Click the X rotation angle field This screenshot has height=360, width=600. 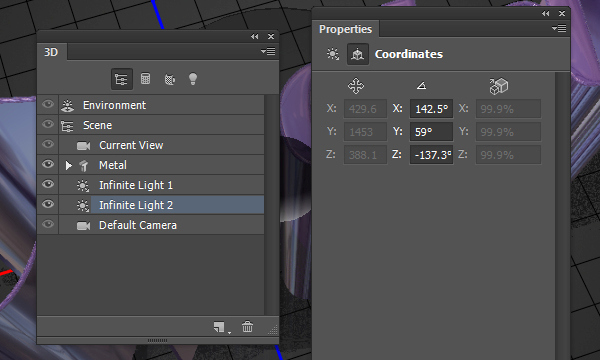432,109
